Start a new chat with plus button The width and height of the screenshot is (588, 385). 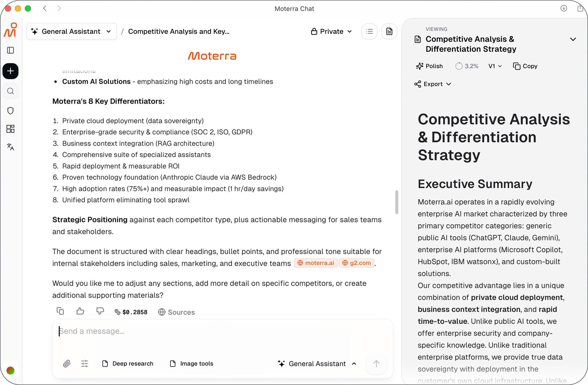click(10, 71)
